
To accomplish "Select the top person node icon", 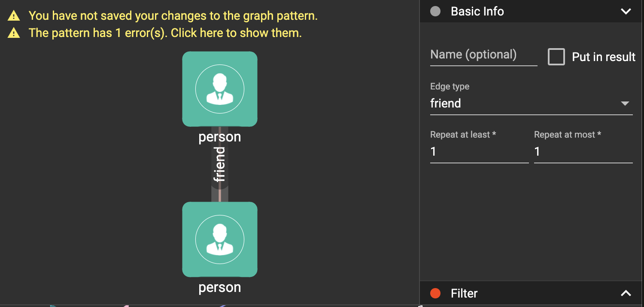I will pyautogui.click(x=219, y=89).
